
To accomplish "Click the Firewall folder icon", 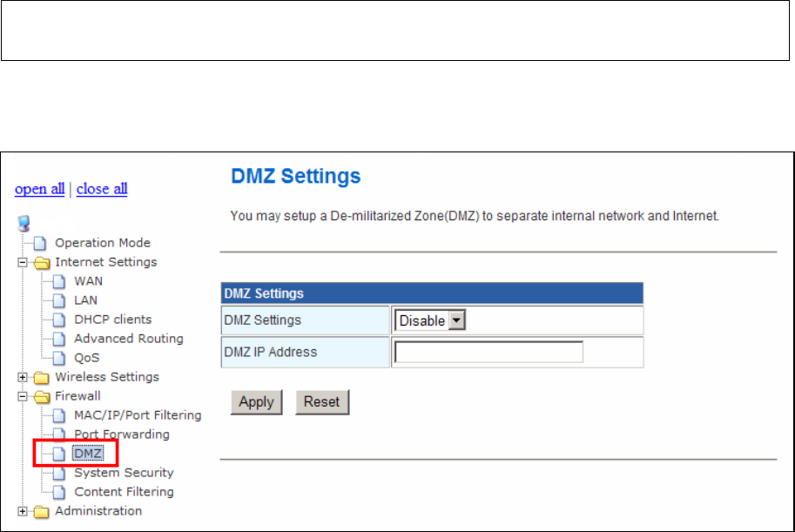I will pos(41,396).
